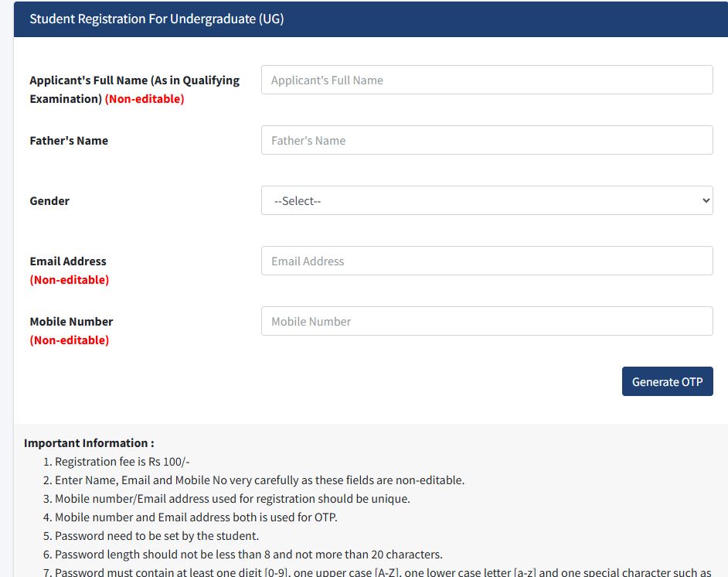Image resolution: width=728 pixels, height=577 pixels.
Task: Click 'Password need to be set' line
Action: pyautogui.click(x=157, y=536)
